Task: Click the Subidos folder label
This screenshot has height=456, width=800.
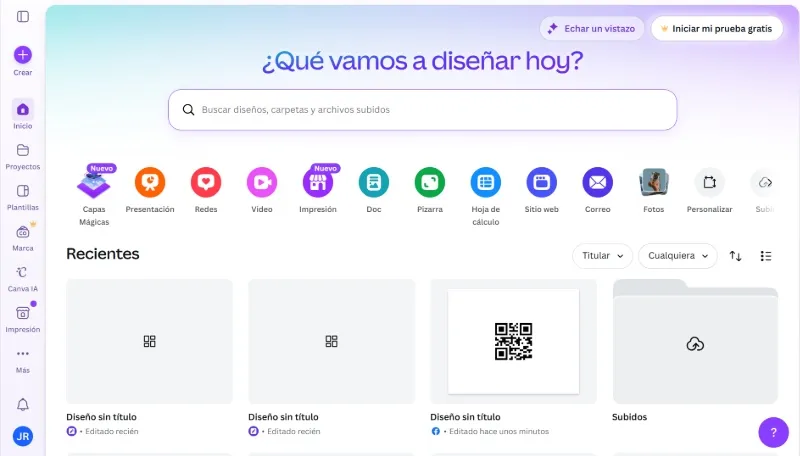Action: coord(630,417)
